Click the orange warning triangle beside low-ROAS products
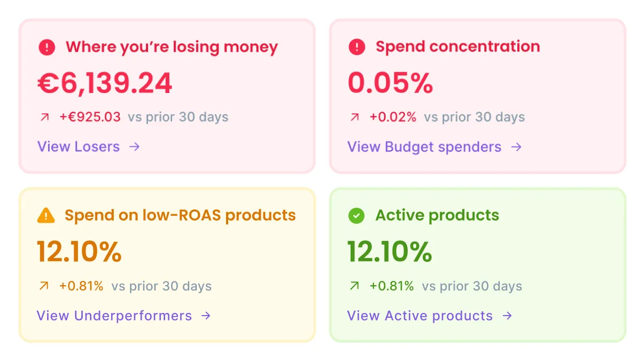644x361 pixels. 46,216
